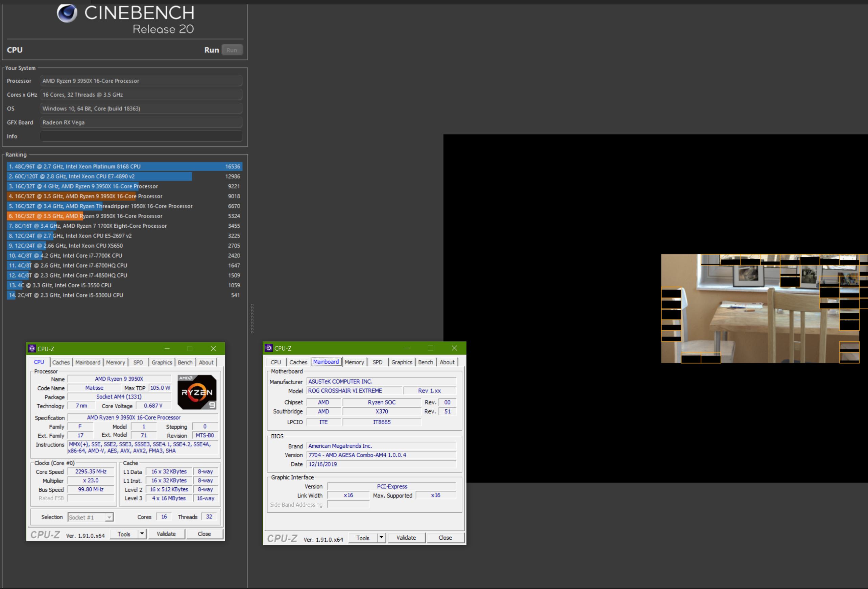This screenshot has width=868, height=589.
Task: Open About tab in left CPU-Z window
Action: click(206, 362)
